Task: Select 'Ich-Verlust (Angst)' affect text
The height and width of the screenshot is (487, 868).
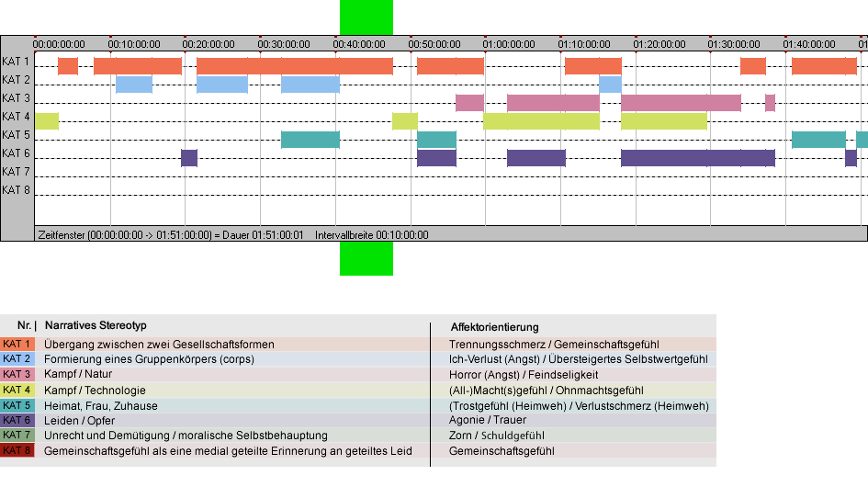Action: (x=494, y=359)
